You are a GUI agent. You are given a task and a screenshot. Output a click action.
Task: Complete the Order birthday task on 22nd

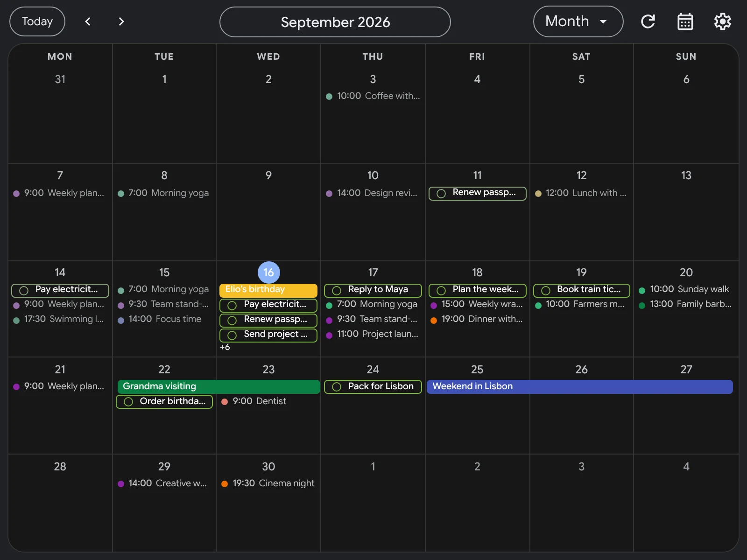(x=128, y=402)
